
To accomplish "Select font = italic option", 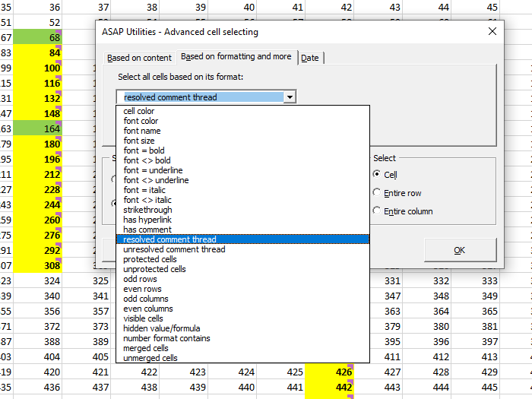I will click(242, 190).
